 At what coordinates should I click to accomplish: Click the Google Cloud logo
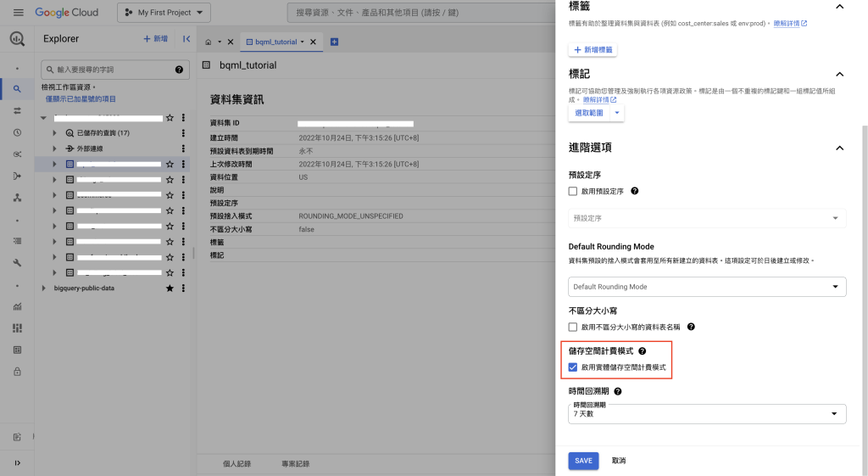click(x=66, y=12)
